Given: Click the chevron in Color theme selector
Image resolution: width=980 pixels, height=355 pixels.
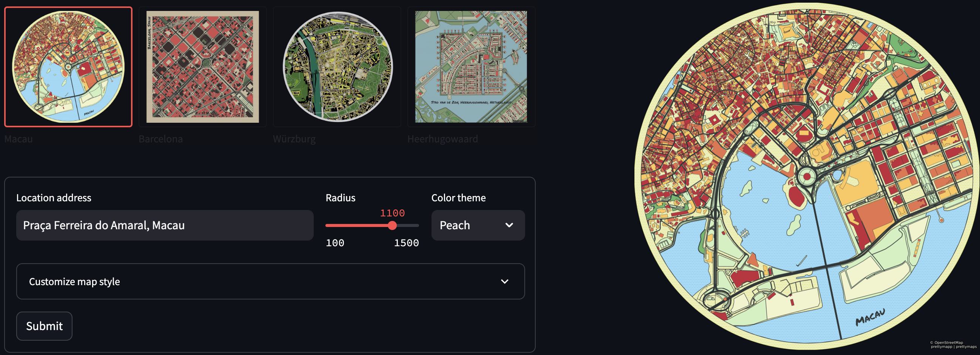Looking at the screenshot, I should [509, 225].
